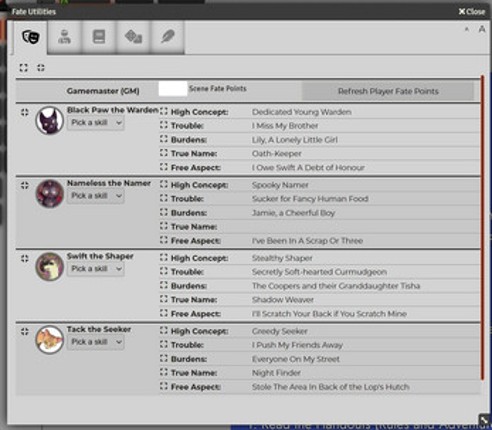Click Tack the Seeker portrait
Viewport: 492px width, 430px height.
coord(50,340)
